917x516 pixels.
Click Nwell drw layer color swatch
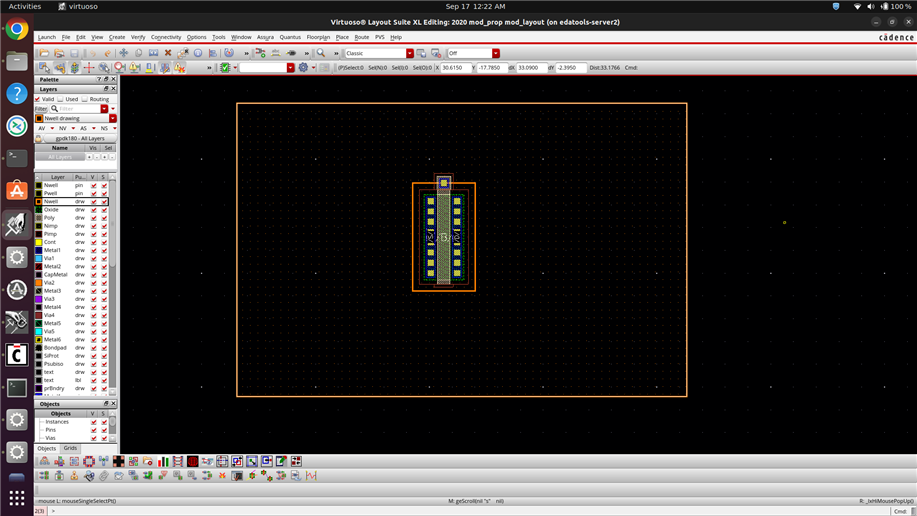tap(39, 202)
